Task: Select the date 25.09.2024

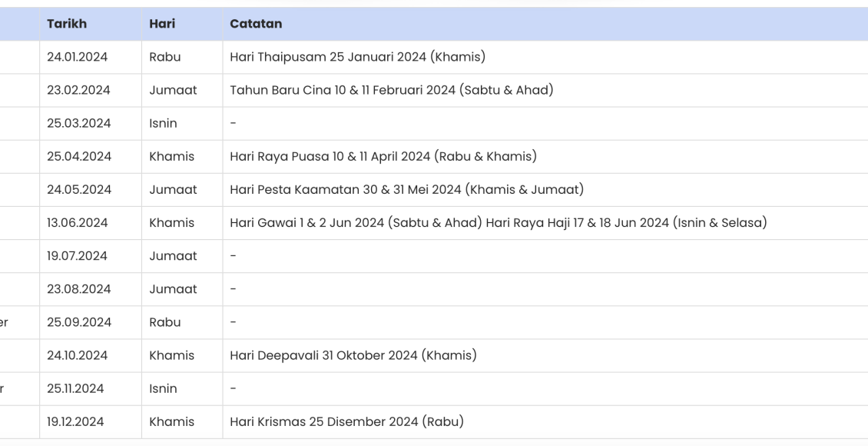Action: pos(79,322)
